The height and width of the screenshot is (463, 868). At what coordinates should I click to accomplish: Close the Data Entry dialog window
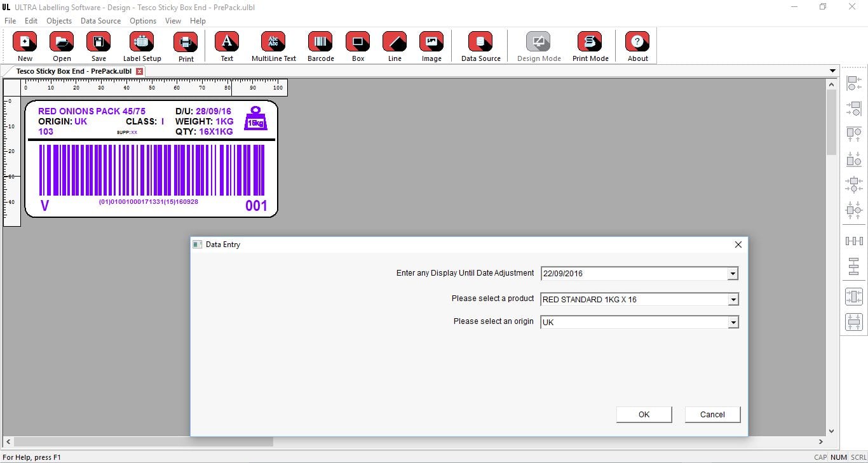point(738,245)
